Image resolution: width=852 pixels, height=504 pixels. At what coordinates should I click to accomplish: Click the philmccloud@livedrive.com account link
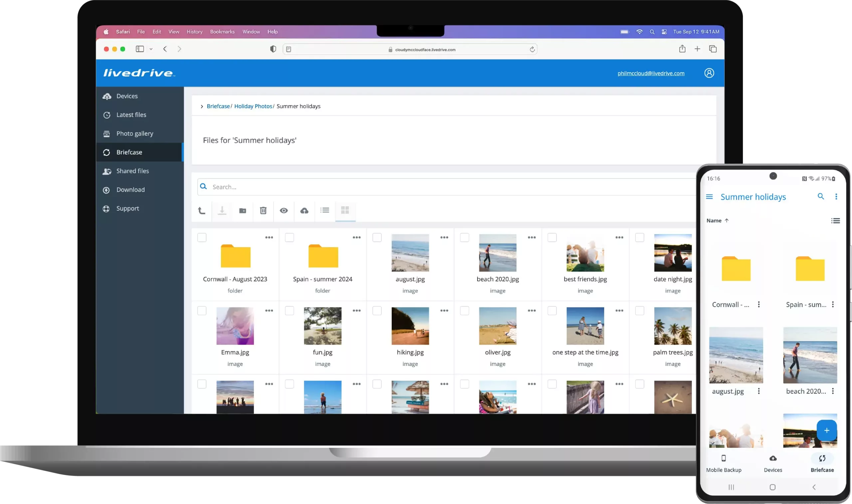pyautogui.click(x=651, y=74)
